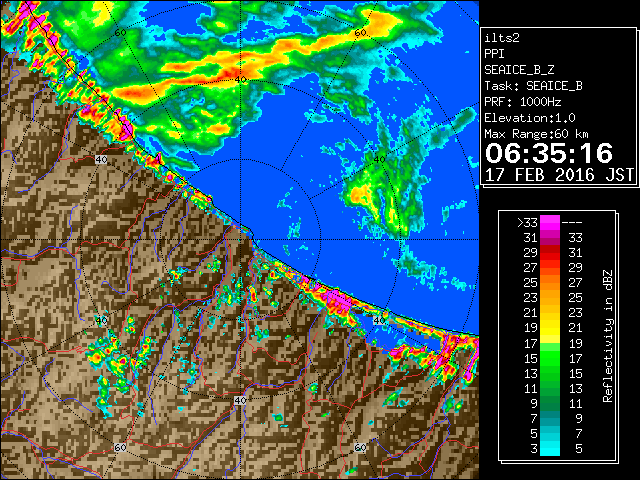Click the 'Elevation:1.0' text

(530, 118)
